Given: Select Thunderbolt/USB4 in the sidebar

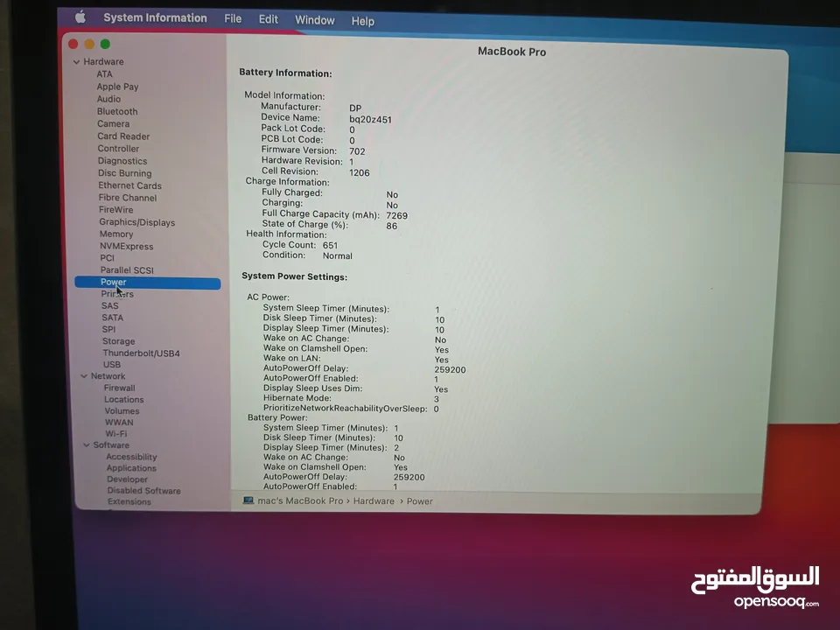Looking at the screenshot, I should pos(142,353).
